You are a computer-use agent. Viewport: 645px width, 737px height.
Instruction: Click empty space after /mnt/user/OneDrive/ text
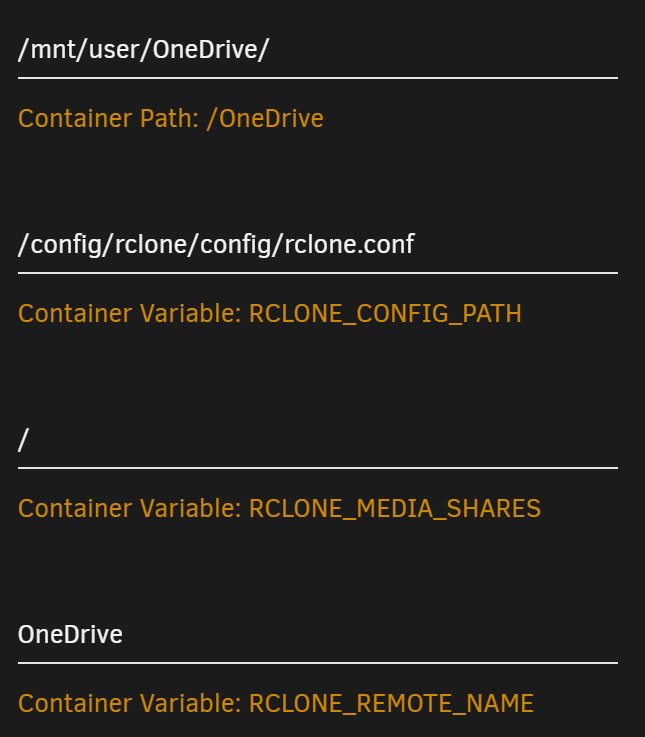pyautogui.click(x=444, y=50)
